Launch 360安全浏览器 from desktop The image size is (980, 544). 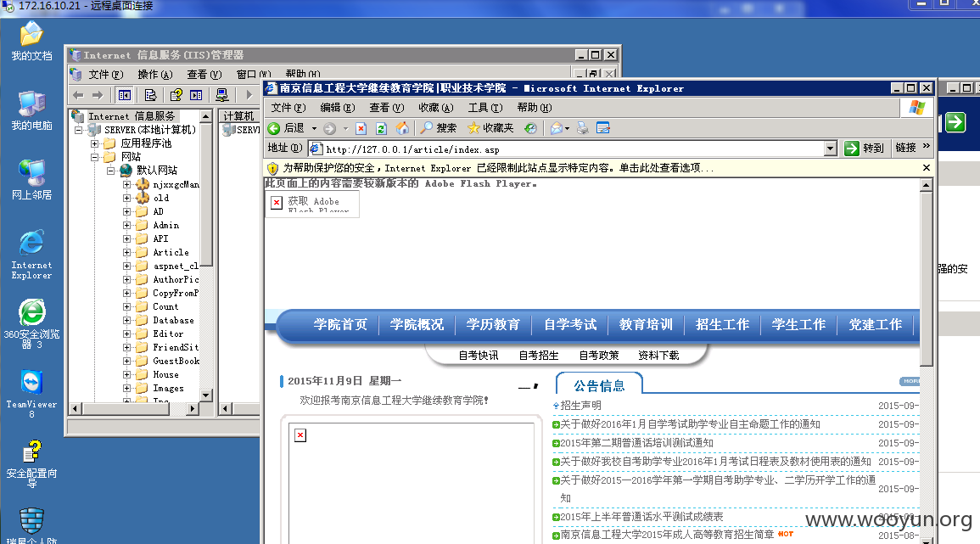point(31,323)
